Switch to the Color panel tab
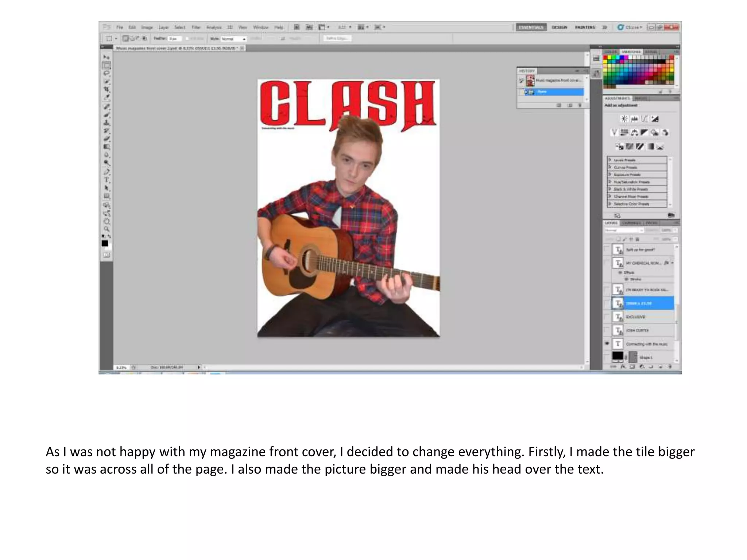 [x=610, y=52]
